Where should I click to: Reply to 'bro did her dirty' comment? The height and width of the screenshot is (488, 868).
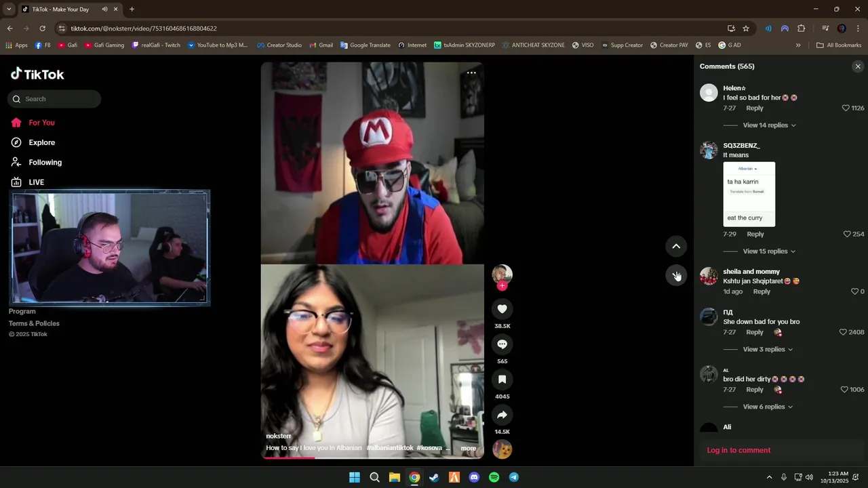tap(755, 390)
